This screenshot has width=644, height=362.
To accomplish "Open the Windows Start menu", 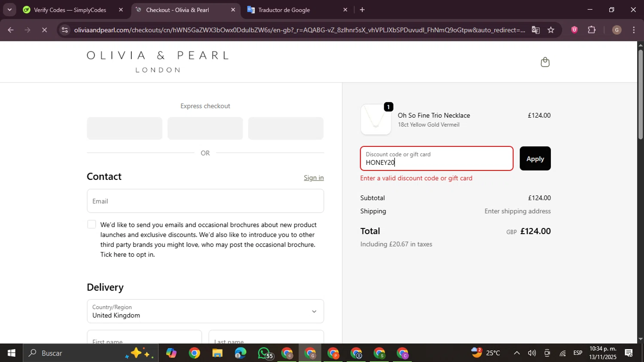I will click(12, 353).
